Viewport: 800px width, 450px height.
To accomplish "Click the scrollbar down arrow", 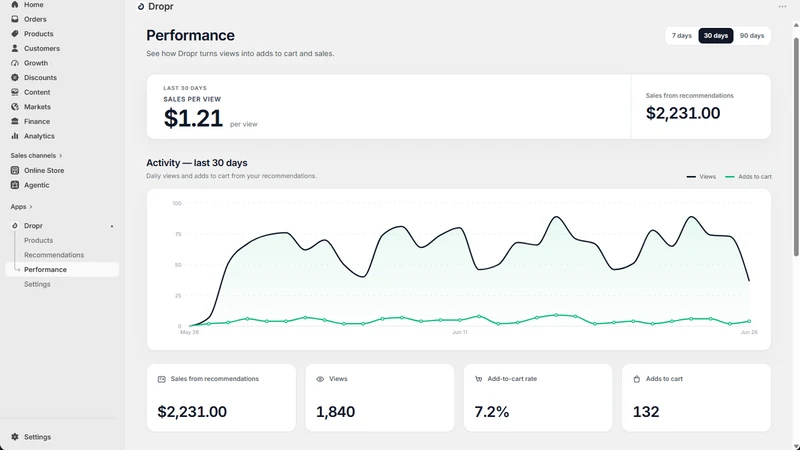I will (x=796, y=446).
